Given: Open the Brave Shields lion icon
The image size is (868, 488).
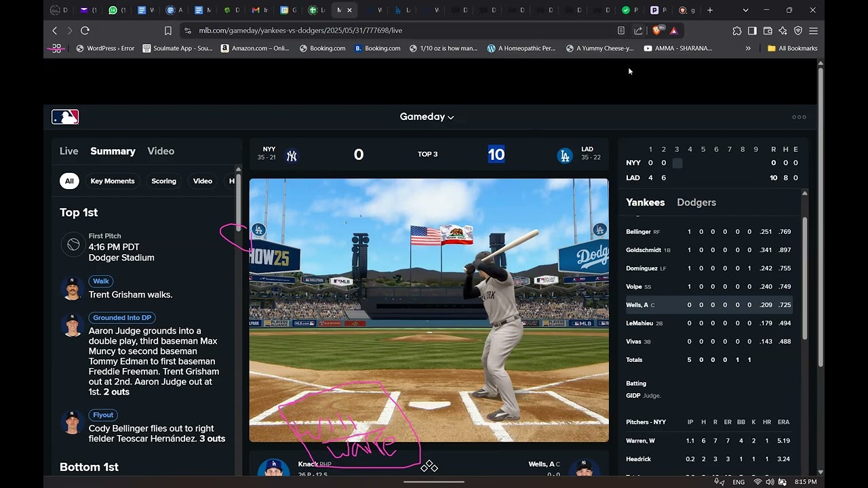Looking at the screenshot, I should (x=656, y=30).
